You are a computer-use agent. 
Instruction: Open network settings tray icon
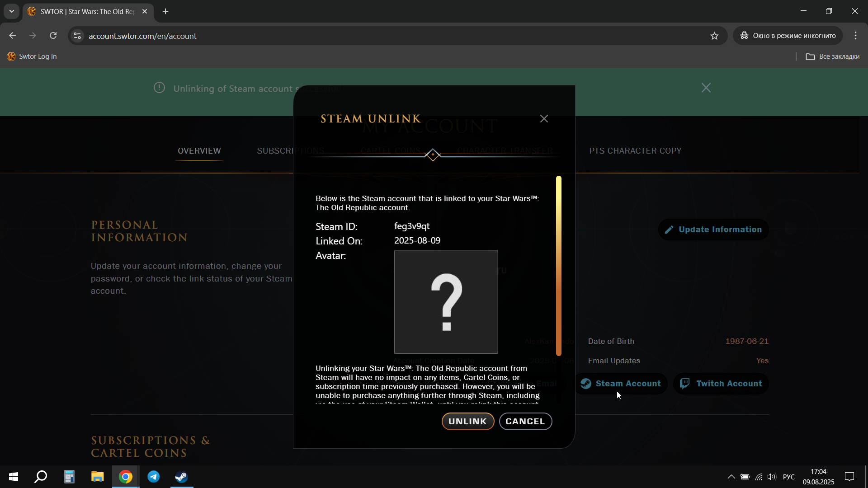[759, 477]
